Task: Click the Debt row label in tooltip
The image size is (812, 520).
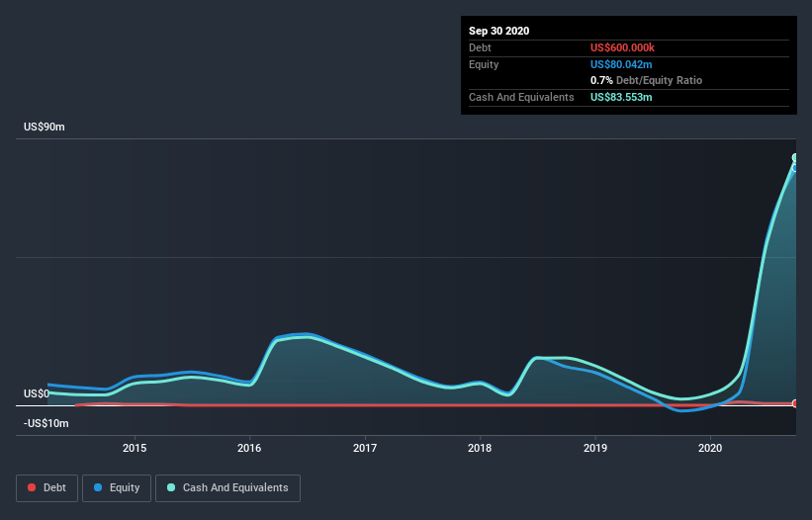Action: [480, 47]
